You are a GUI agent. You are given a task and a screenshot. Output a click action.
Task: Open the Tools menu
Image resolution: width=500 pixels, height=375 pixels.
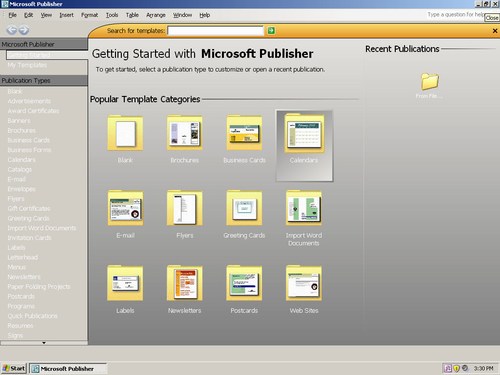pyautogui.click(x=112, y=15)
